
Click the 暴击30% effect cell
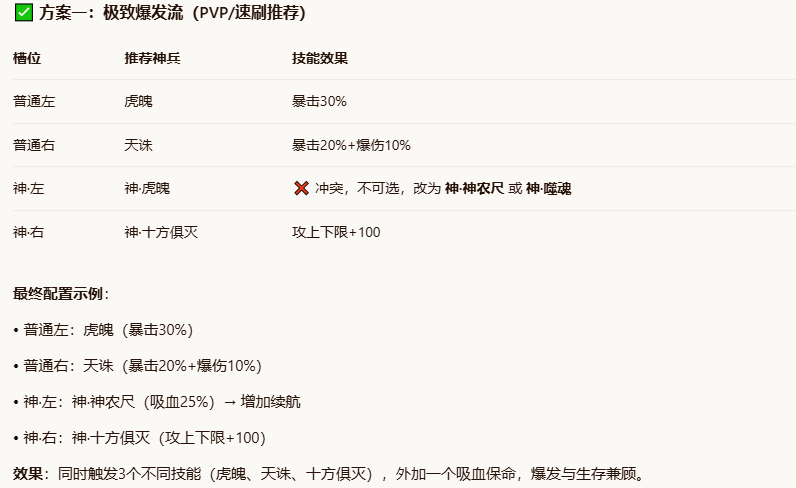(319, 102)
